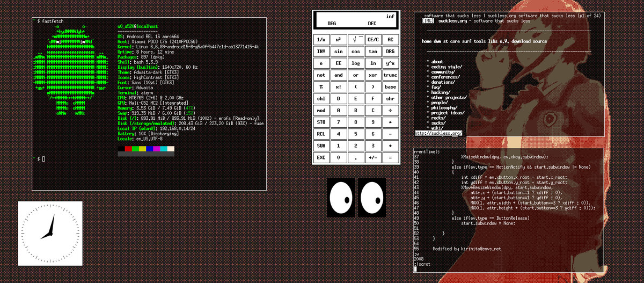This screenshot has width=644, height=283.
Task: Click the left eye of xeyes
Action: tap(341, 198)
